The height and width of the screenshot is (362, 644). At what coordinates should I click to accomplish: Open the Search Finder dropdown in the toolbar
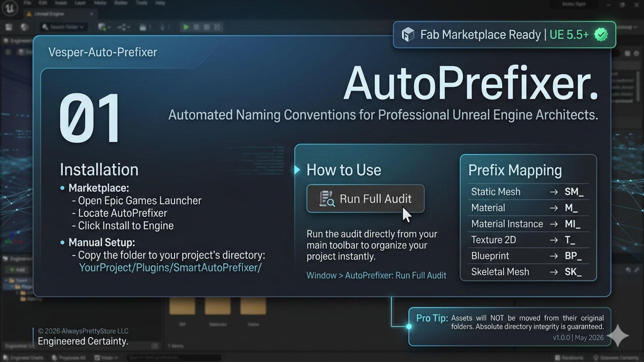pos(63,27)
